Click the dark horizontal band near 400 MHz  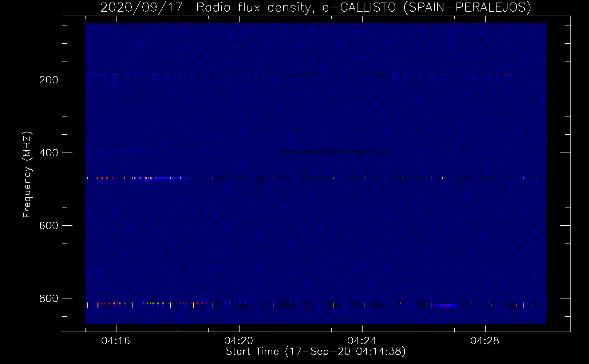tap(336, 152)
